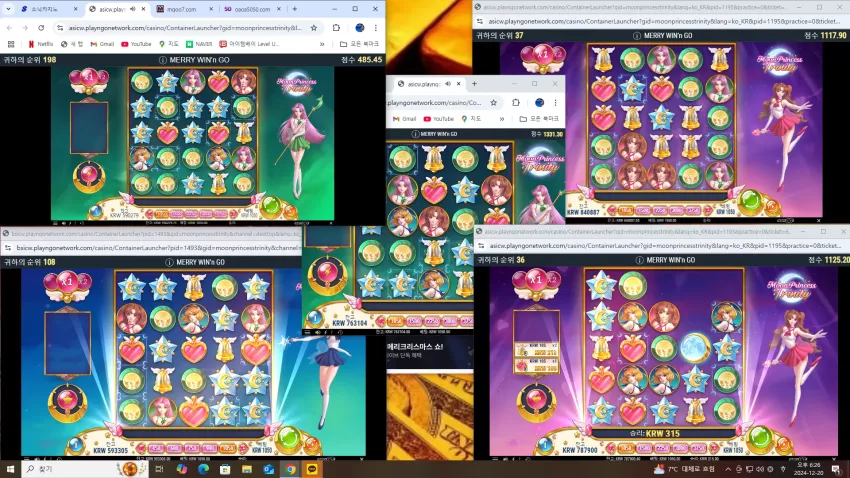Open 지도 bookmark in center Chrome window
This screenshot has width=850, height=478.
pos(471,119)
